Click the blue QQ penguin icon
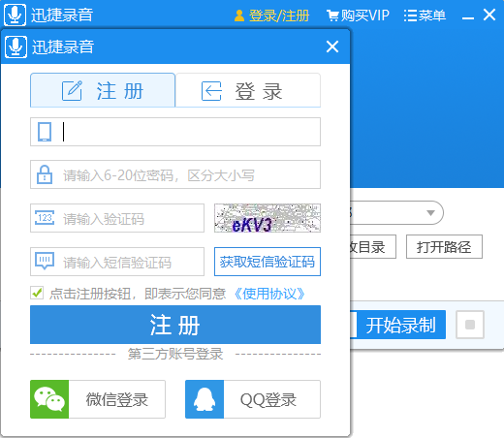The width and height of the screenshot is (504, 438). coord(205,399)
